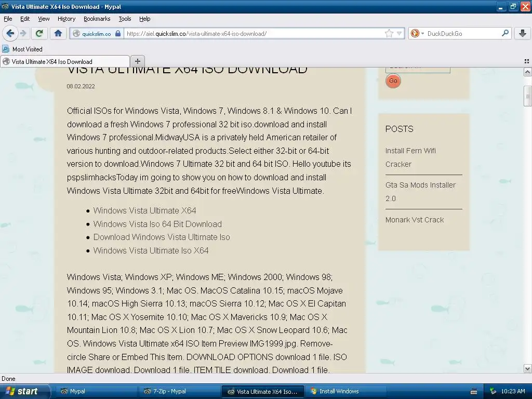The image size is (532, 399).
Task: Open the Windows Vista Ultimate Iso X64 link
Action: (x=151, y=250)
